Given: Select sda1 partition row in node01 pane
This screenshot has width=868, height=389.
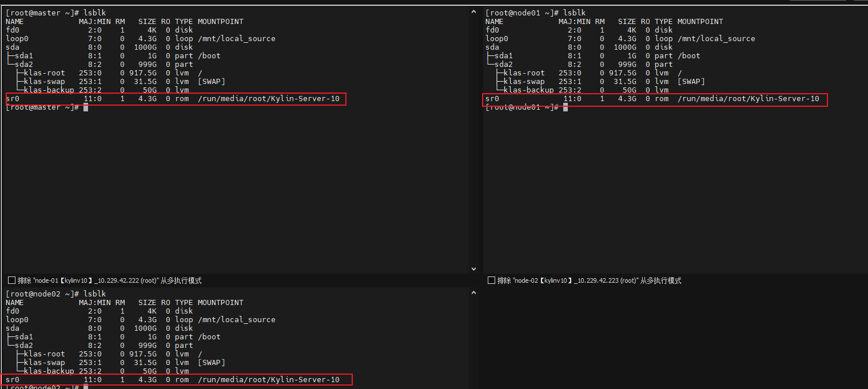Looking at the screenshot, I should [593, 55].
